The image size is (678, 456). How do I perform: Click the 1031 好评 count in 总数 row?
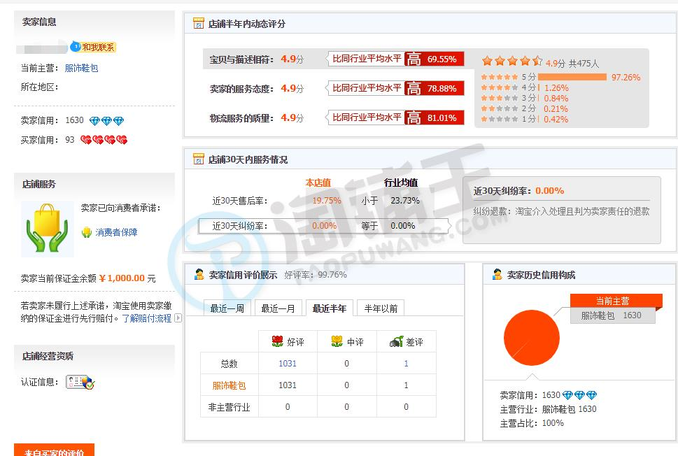(x=288, y=364)
